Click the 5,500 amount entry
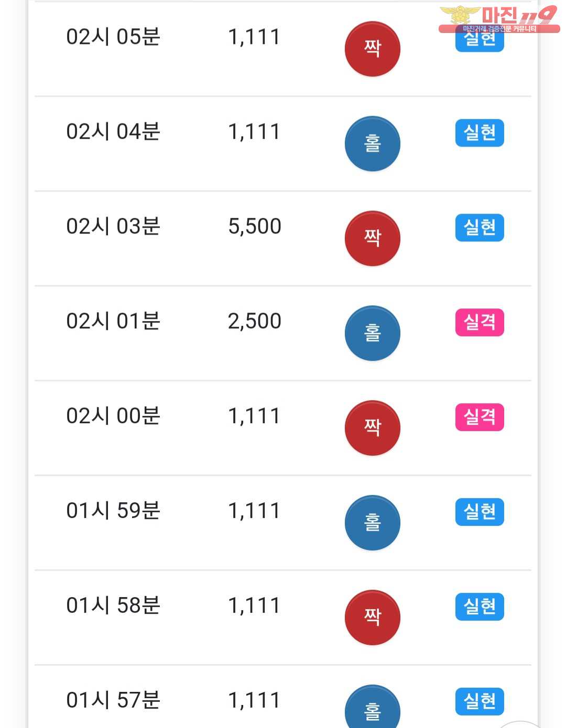Viewport: 566px width, 728px height. click(255, 226)
